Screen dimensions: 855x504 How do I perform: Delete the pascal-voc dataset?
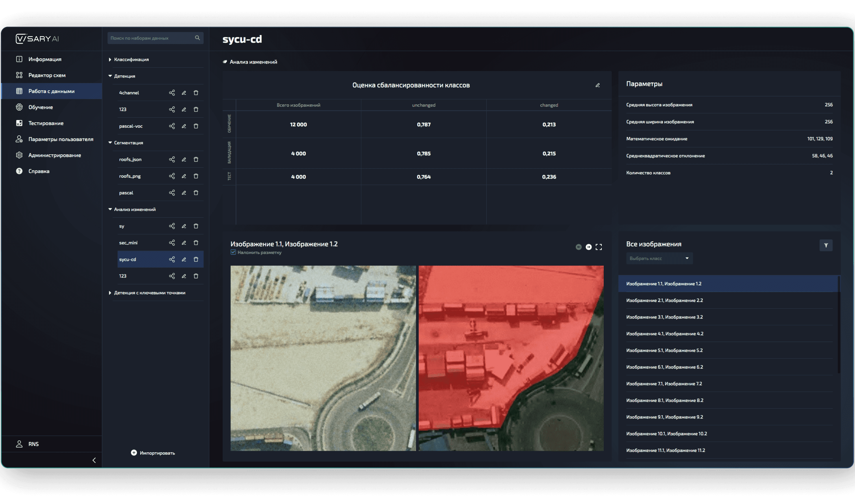pyautogui.click(x=196, y=126)
